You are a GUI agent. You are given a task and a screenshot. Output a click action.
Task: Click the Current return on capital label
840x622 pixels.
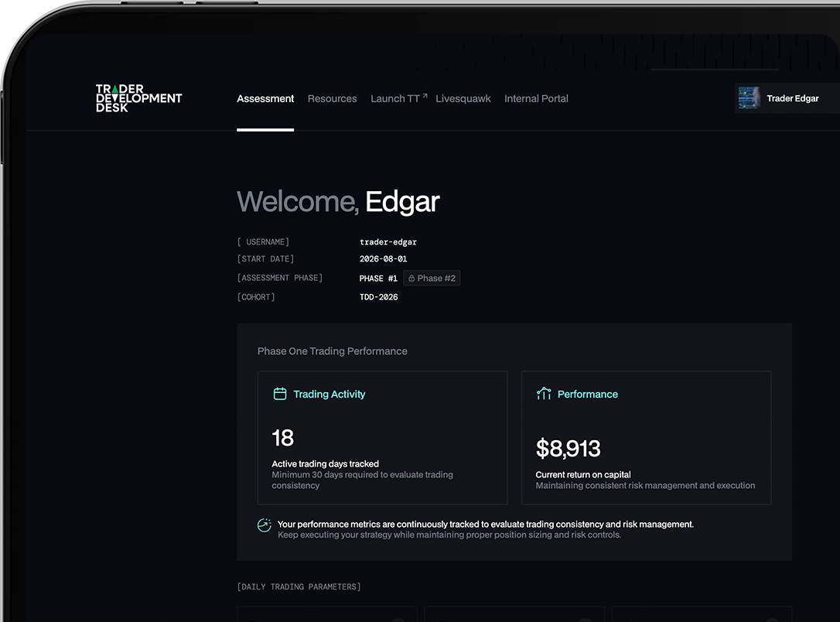tap(583, 474)
